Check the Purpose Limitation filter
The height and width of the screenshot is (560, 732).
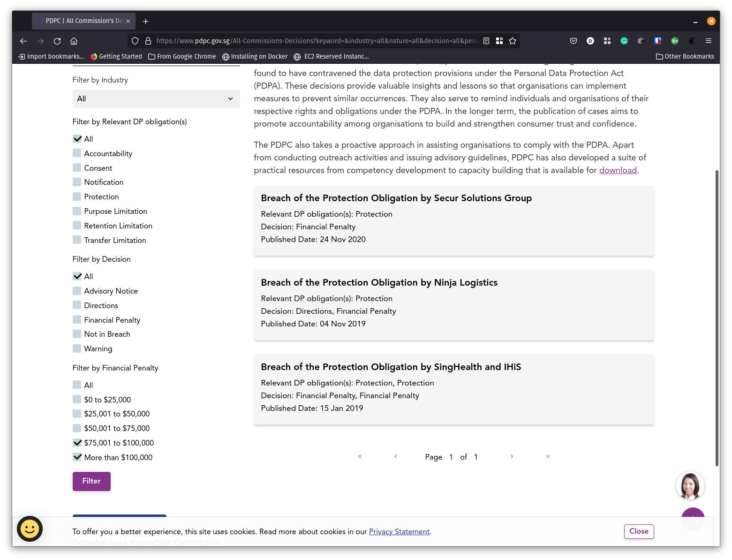[x=77, y=211]
